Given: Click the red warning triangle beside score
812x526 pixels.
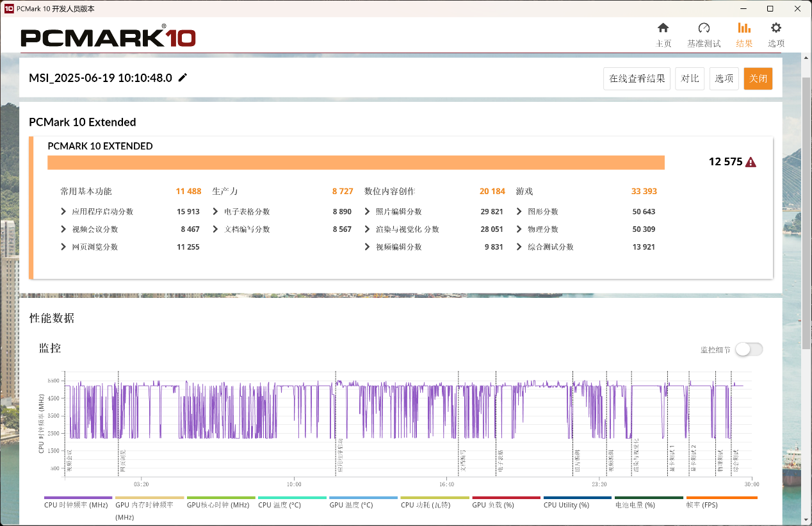Looking at the screenshot, I should (751, 162).
